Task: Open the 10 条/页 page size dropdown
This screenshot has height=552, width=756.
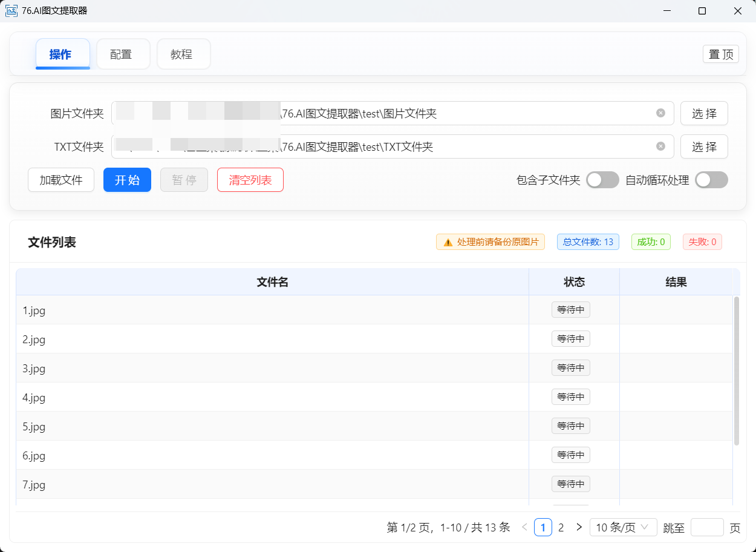Action: (x=623, y=527)
